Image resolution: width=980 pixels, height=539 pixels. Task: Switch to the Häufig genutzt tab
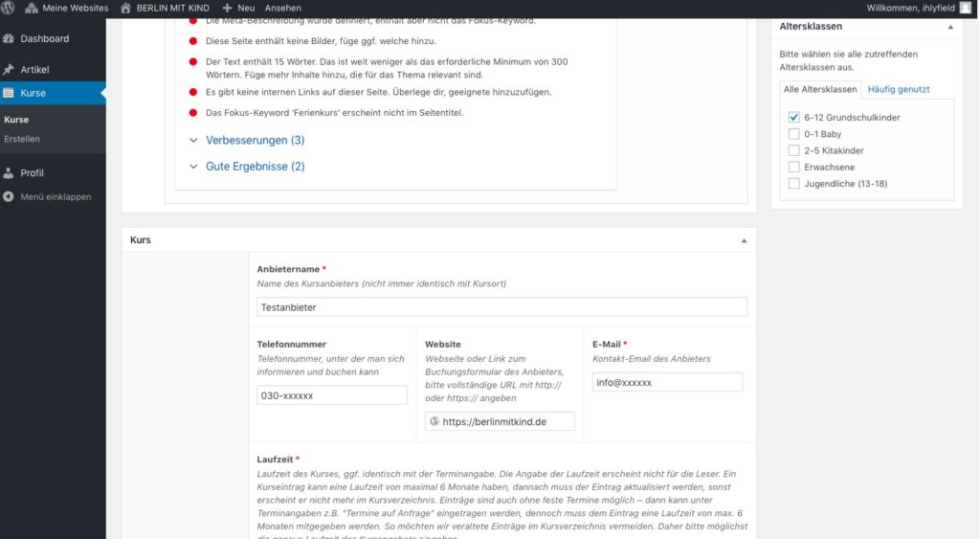click(x=899, y=89)
